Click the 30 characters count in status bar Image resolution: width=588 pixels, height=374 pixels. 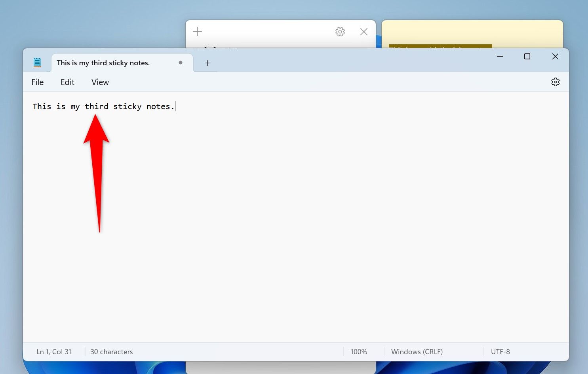pos(112,352)
